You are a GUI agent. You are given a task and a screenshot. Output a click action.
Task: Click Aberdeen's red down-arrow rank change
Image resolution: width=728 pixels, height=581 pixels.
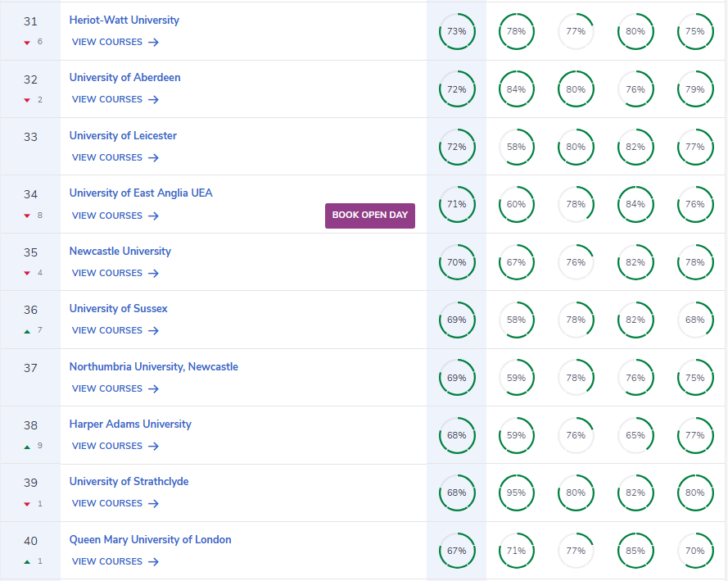coord(27,100)
